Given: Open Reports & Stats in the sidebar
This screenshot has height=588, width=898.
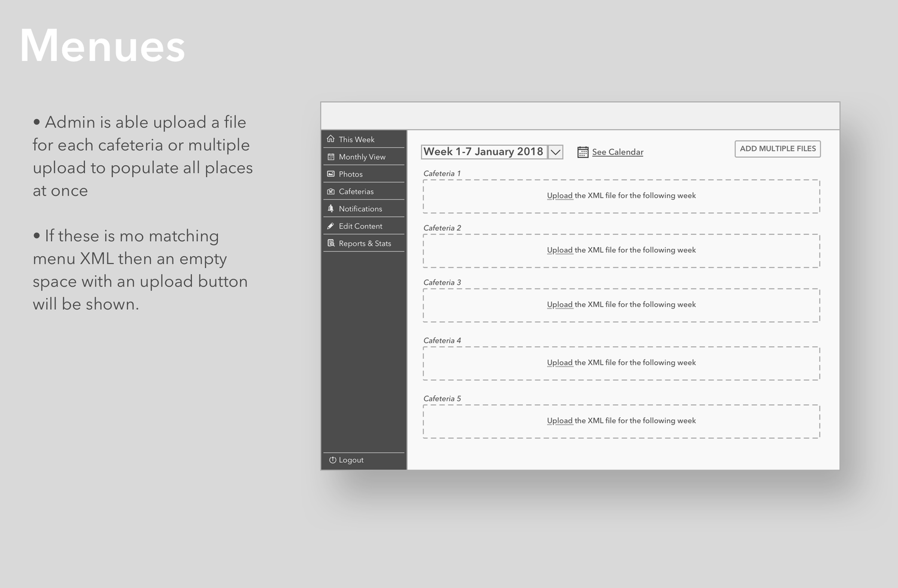Looking at the screenshot, I should pyautogui.click(x=364, y=243).
